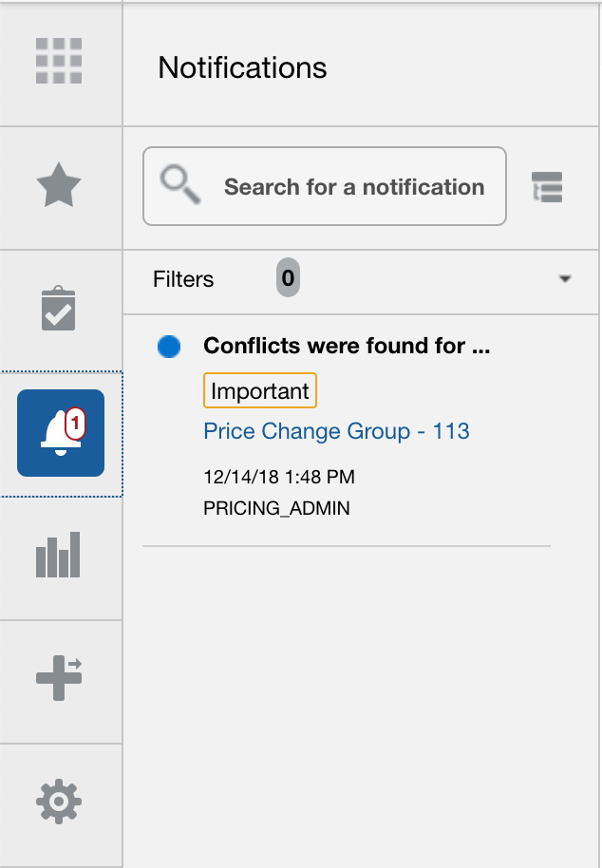The image size is (602, 868).
Task: Click the PRICING_ADMIN user label
Action: click(x=276, y=507)
